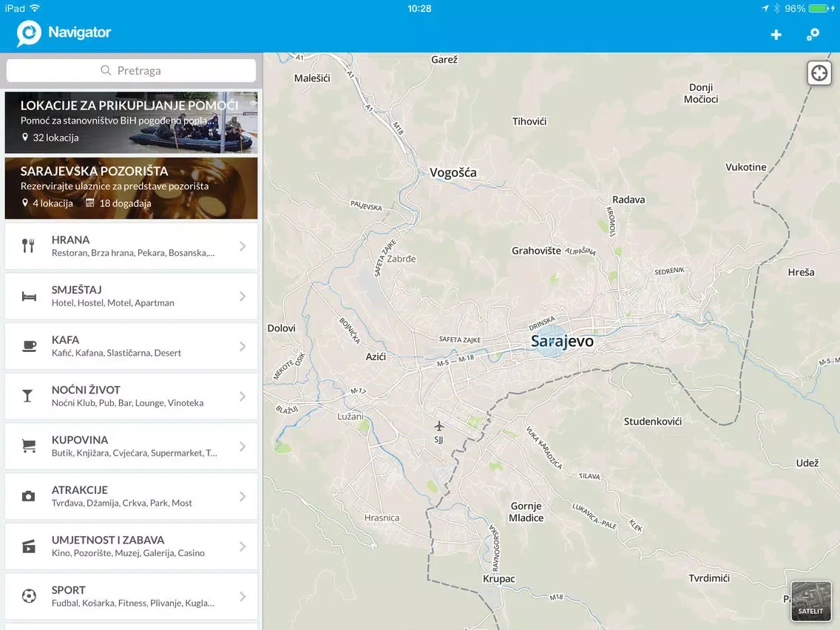
Task: Open the HRANA category title
Action: coord(71,240)
